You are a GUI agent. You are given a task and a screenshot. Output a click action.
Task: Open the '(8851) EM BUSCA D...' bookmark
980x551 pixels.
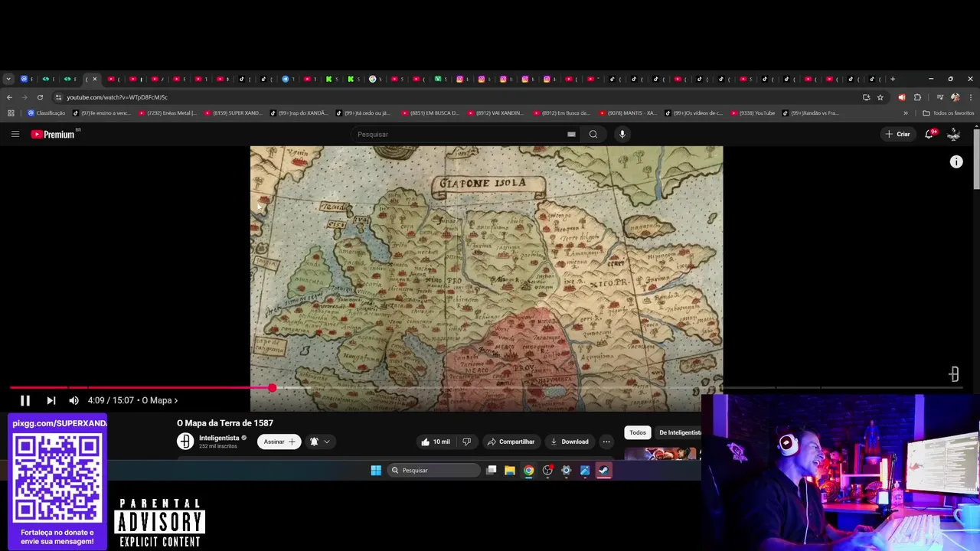(430, 113)
